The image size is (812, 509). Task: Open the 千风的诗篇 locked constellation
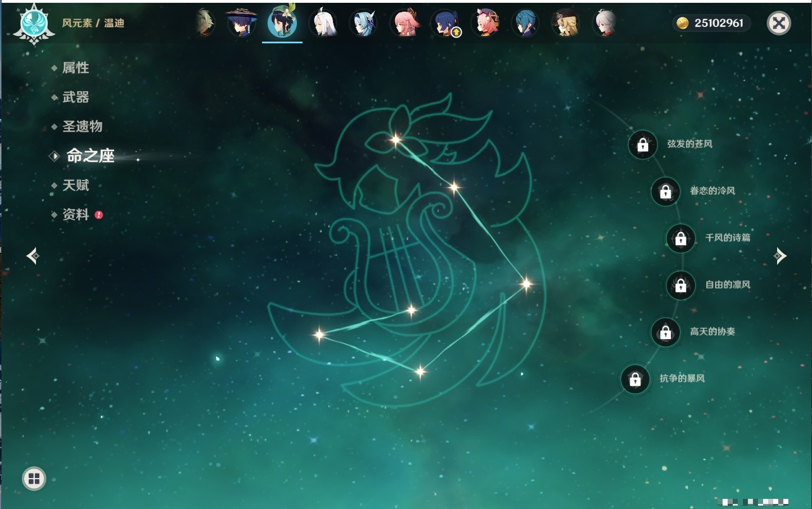[681, 238]
